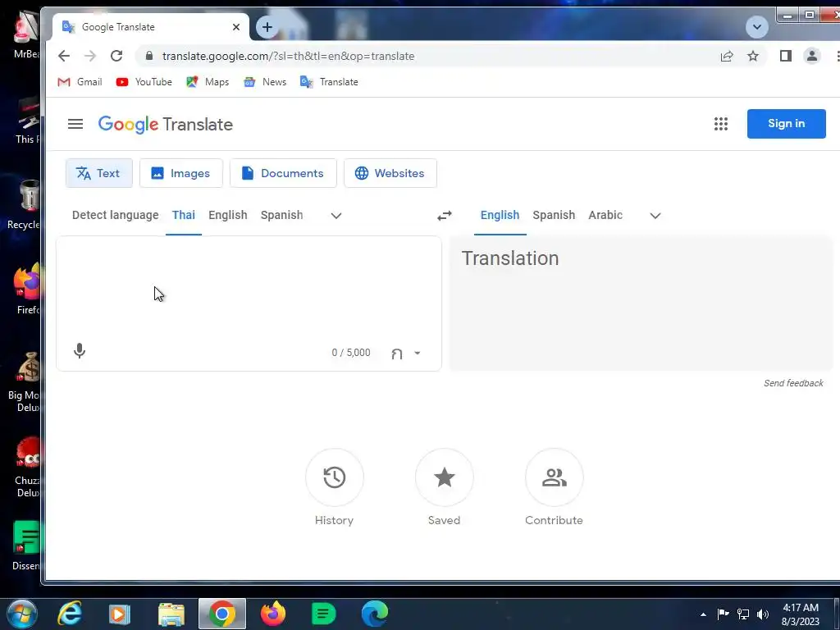Toggle the Chrome side panel
Image resolution: width=840 pixels, height=630 pixels.
785,56
